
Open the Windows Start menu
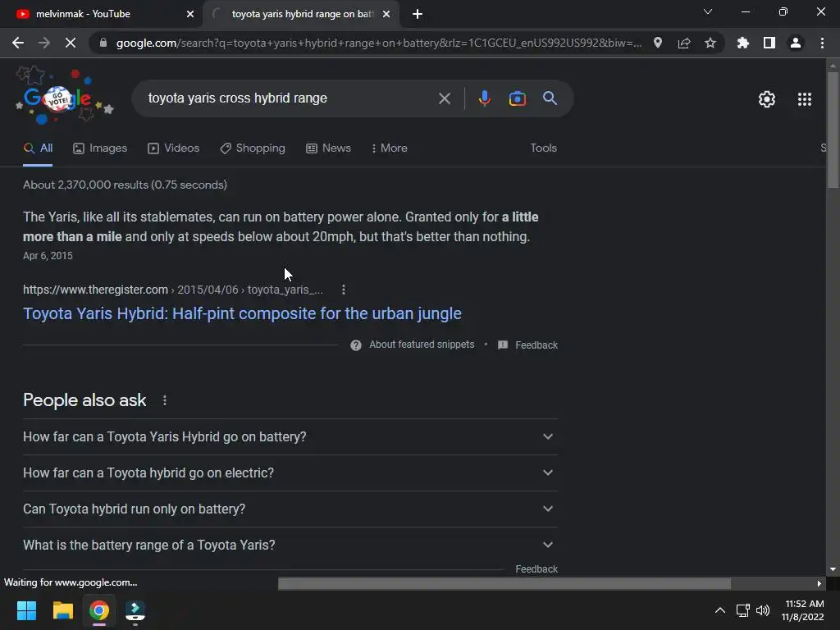pos(27,610)
